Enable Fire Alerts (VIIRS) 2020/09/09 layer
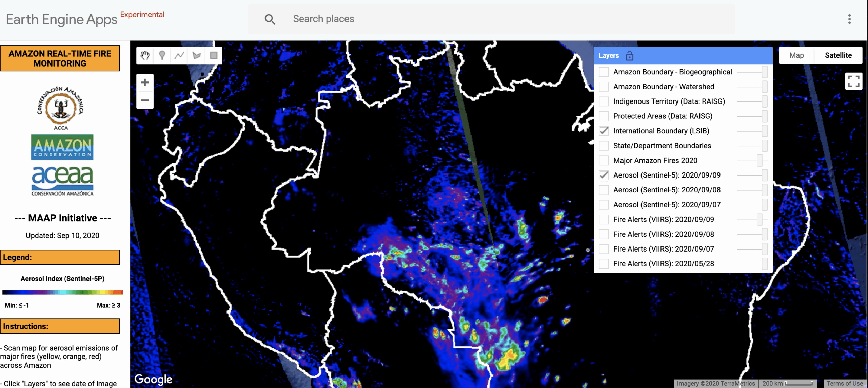 pyautogui.click(x=604, y=219)
